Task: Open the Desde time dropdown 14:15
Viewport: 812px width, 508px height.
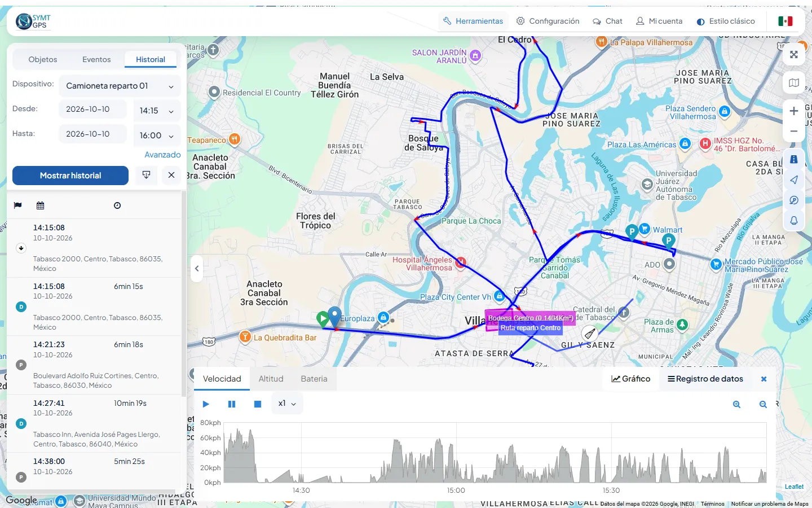Action: tap(157, 111)
